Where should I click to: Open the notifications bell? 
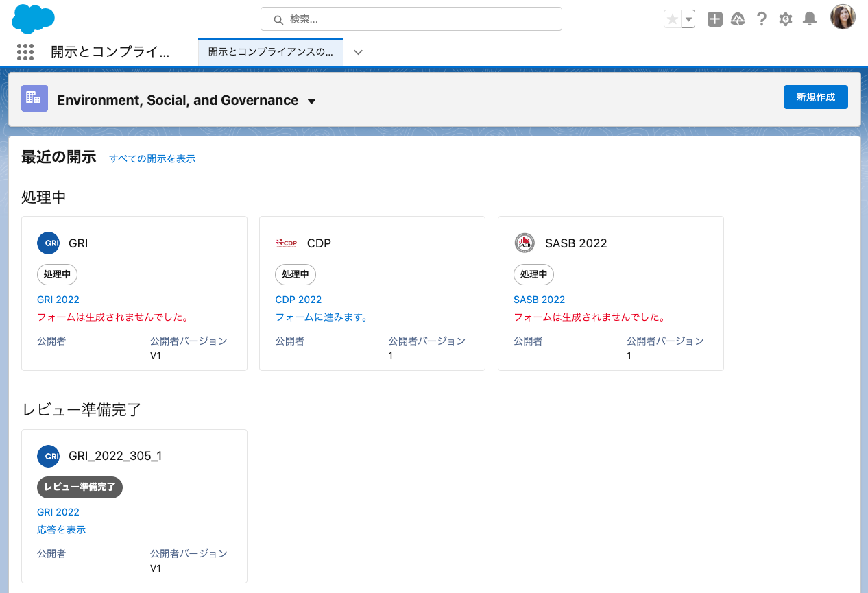[x=810, y=19]
